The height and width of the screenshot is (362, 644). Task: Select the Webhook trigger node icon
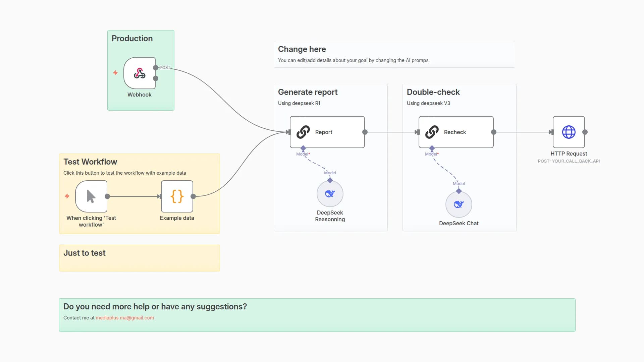coord(139,73)
